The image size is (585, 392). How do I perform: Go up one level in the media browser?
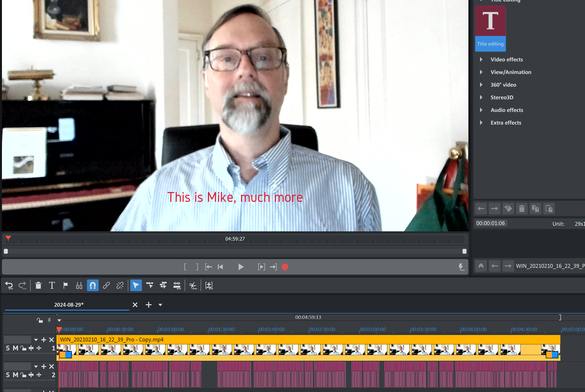[x=481, y=266]
